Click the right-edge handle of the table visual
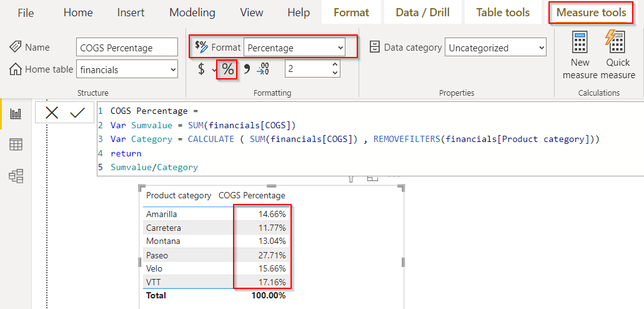644x309 pixels. [x=403, y=262]
